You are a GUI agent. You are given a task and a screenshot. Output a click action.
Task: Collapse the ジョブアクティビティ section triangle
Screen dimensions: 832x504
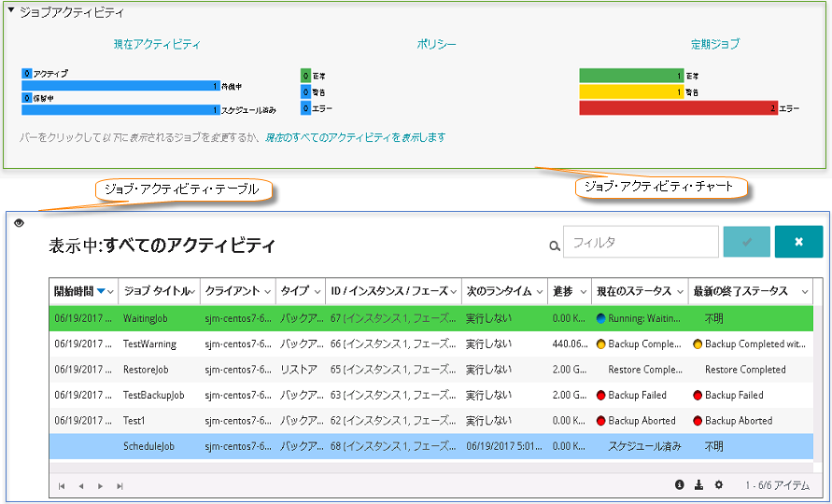10,10
